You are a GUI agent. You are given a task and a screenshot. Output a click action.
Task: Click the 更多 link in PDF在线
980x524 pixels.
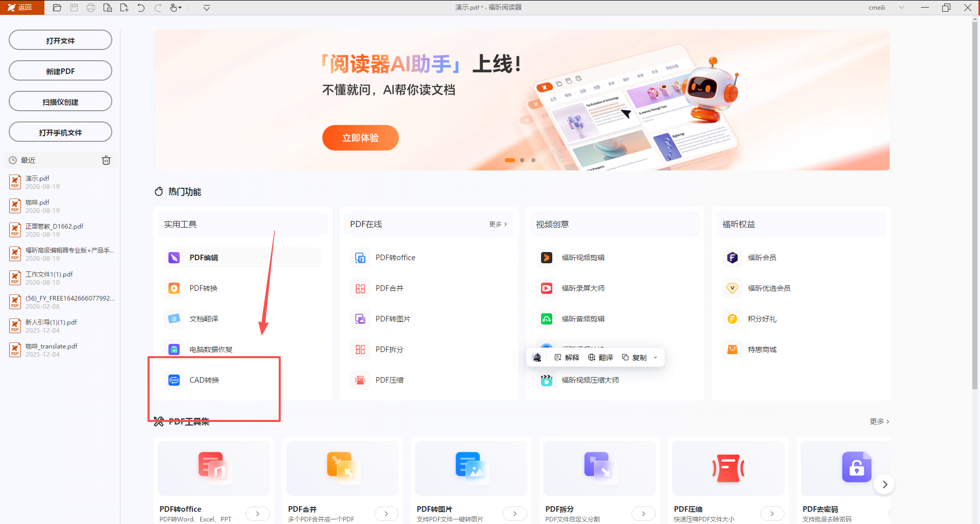point(498,224)
